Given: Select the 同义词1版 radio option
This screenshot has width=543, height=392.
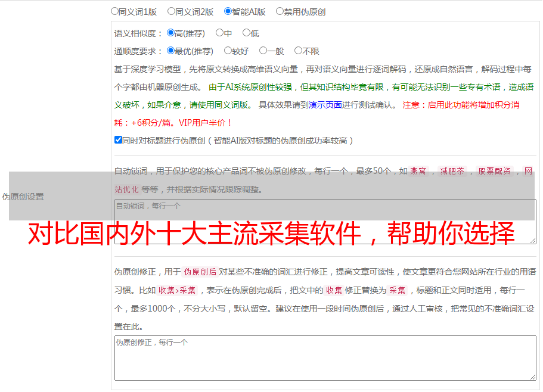Looking at the screenshot, I should (115, 11).
